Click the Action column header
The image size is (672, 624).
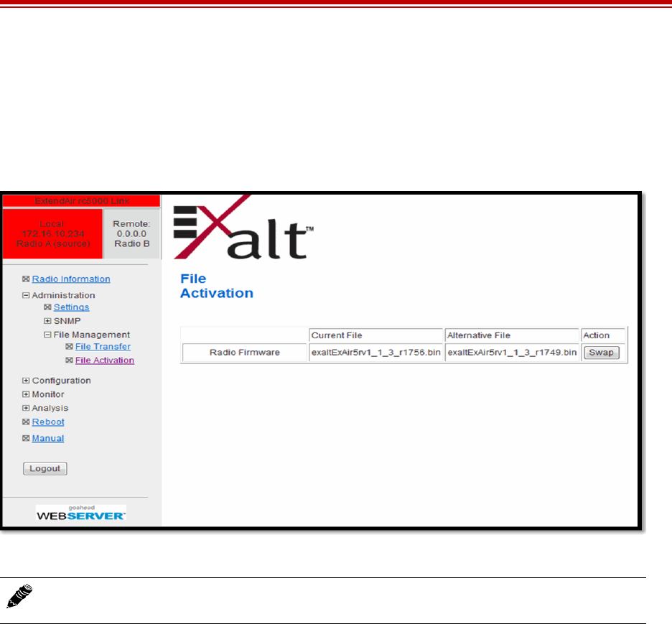(x=603, y=335)
